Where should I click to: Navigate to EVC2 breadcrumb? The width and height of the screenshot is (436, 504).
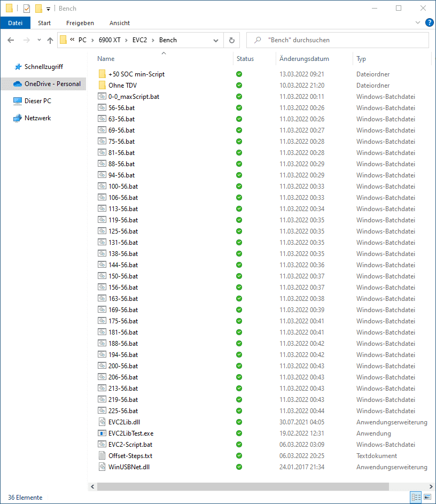pos(139,40)
